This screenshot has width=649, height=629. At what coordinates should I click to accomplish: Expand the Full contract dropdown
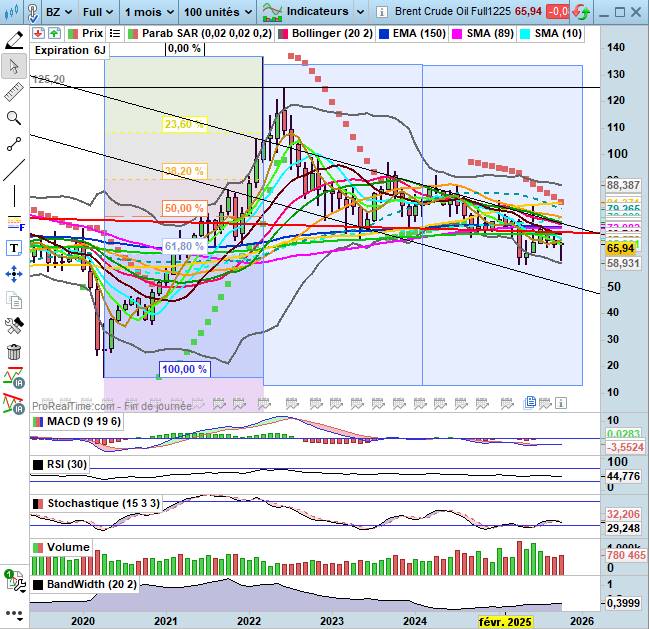click(97, 11)
